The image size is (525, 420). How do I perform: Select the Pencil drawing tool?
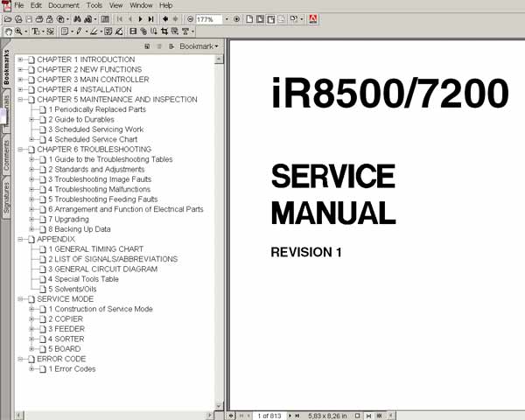(79, 31)
